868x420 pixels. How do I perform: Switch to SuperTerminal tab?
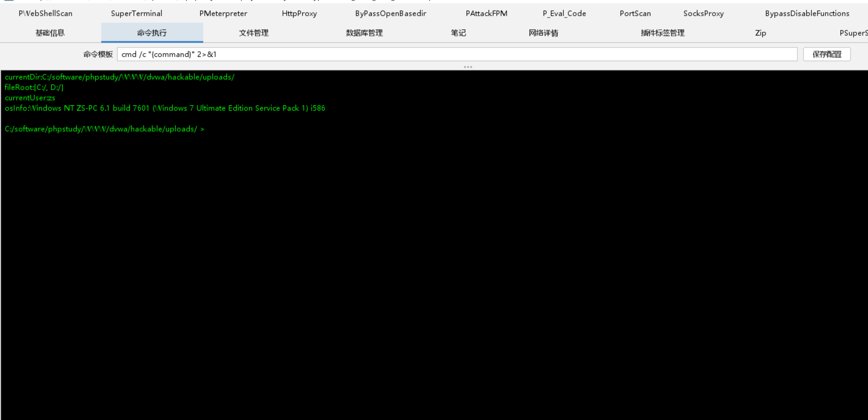pos(137,14)
